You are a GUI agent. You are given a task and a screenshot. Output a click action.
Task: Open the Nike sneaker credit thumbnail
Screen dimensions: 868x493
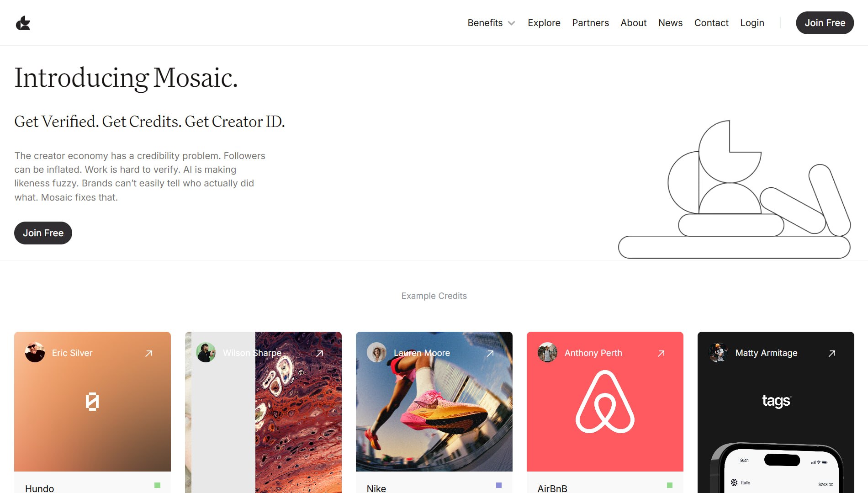(434, 402)
